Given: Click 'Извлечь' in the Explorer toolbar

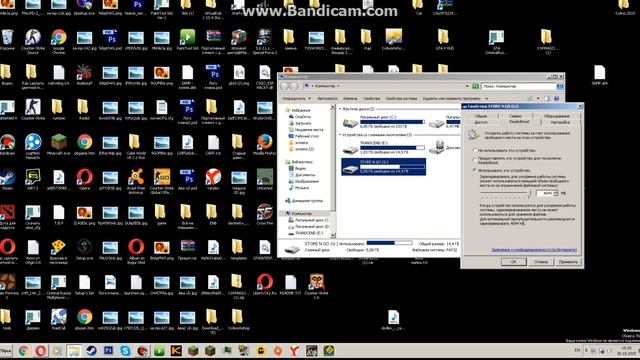Looking at the screenshot, I should (350, 98).
